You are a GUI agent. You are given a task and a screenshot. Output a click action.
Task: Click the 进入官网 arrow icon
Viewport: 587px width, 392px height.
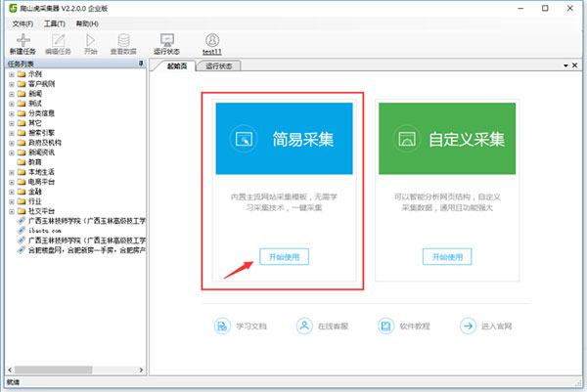point(468,327)
